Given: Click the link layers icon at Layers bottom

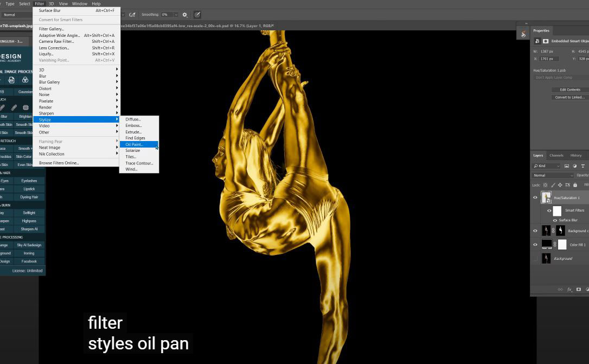Looking at the screenshot, I should click(x=560, y=289).
